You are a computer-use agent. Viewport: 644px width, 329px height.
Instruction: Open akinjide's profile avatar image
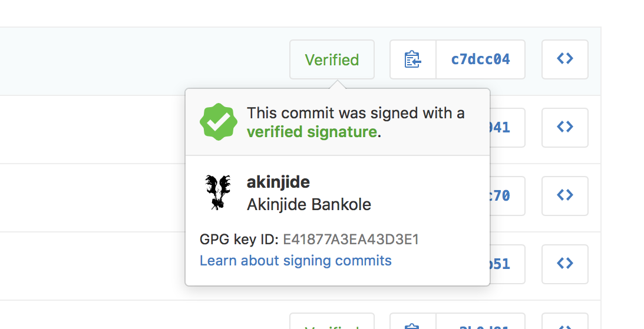(x=218, y=192)
